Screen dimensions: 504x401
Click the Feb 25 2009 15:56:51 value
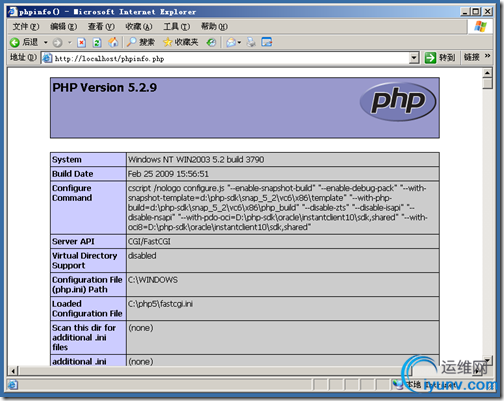(x=168, y=174)
